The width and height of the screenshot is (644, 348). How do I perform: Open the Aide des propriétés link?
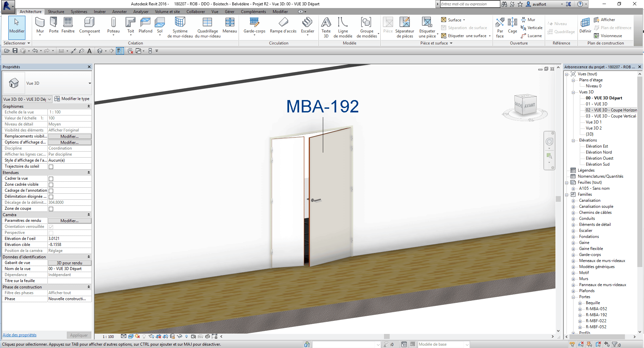click(20, 335)
